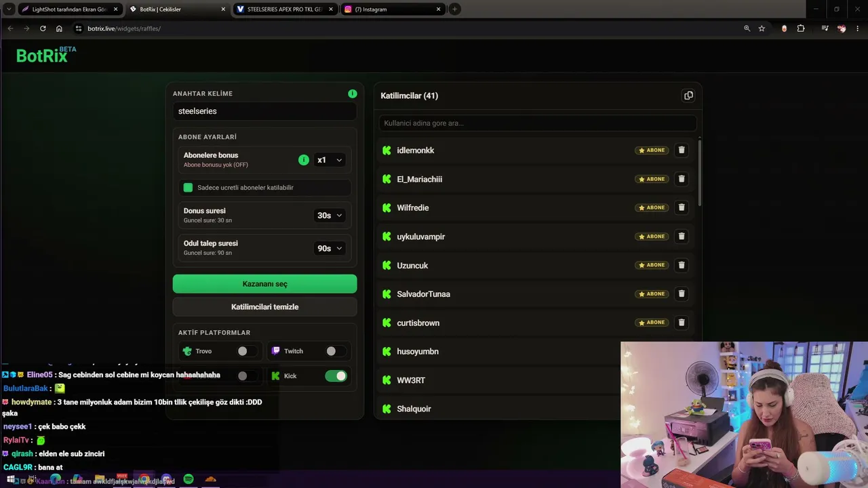Open the Windows Start menu
Screen dimensions: 868x488
(x=10, y=479)
